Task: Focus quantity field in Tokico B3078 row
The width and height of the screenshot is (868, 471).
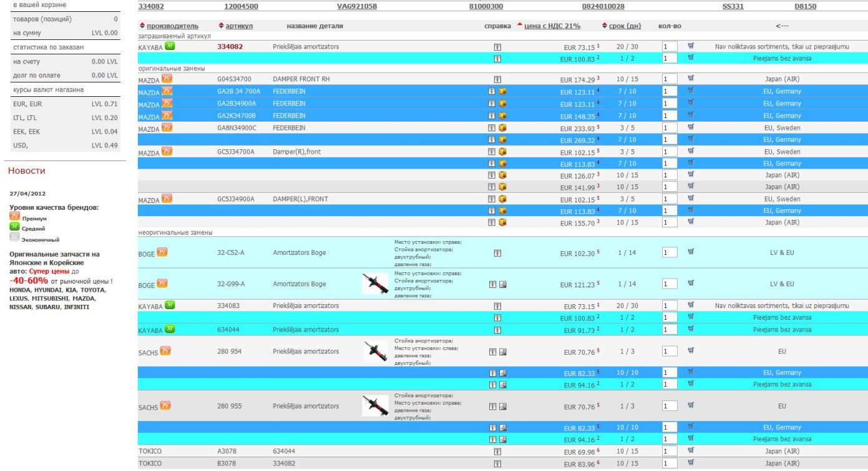Action: (670, 464)
